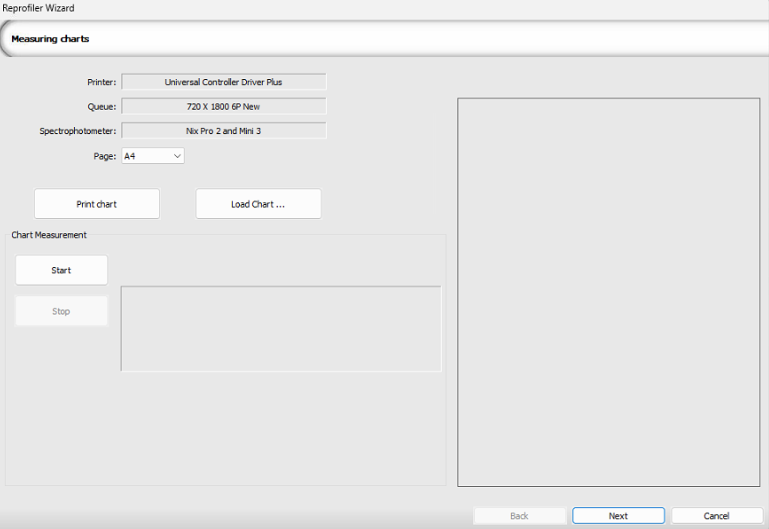The image size is (769, 529).
Task: Click the Queue: label
Action: point(102,106)
